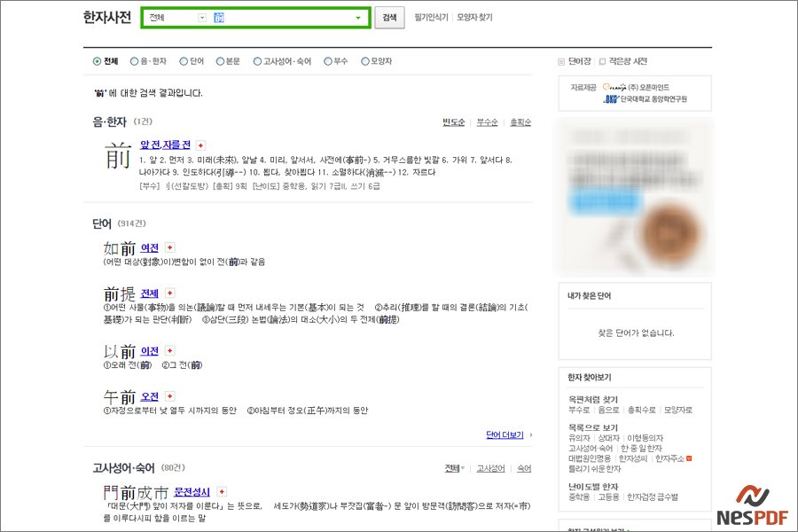
Task: Open the 전제 word entry
Action: [x=150, y=293]
